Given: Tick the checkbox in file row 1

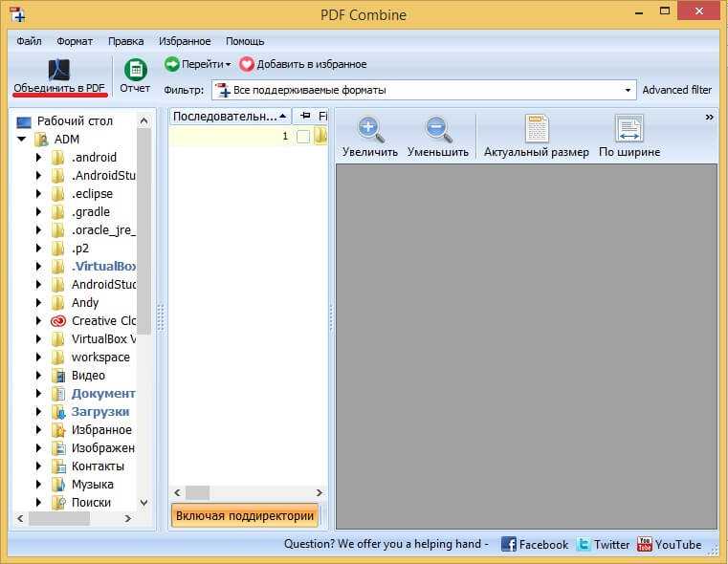Looking at the screenshot, I should tap(303, 137).
